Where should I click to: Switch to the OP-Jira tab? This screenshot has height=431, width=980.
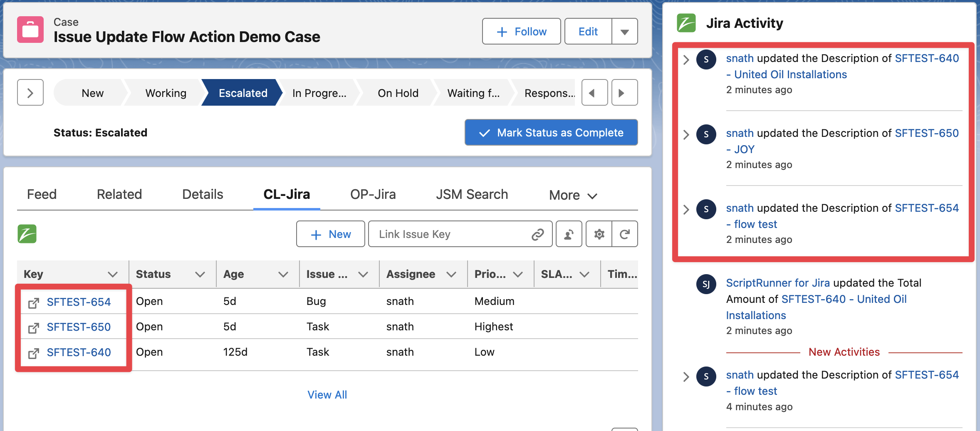(373, 194)
